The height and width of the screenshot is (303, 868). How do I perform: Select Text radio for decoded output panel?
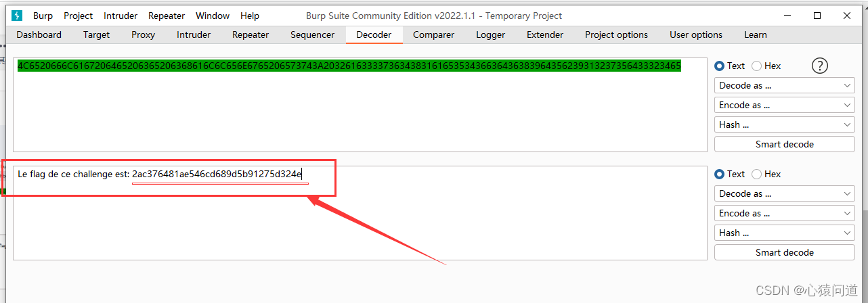pos(730,174)
